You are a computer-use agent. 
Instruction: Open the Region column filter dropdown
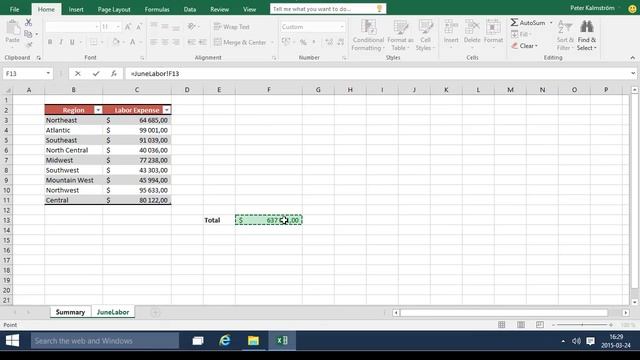click(x=98, y=110)
